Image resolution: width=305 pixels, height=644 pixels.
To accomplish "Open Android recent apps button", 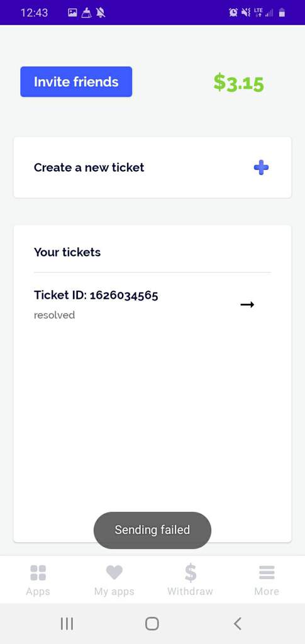I will [67, 623].
